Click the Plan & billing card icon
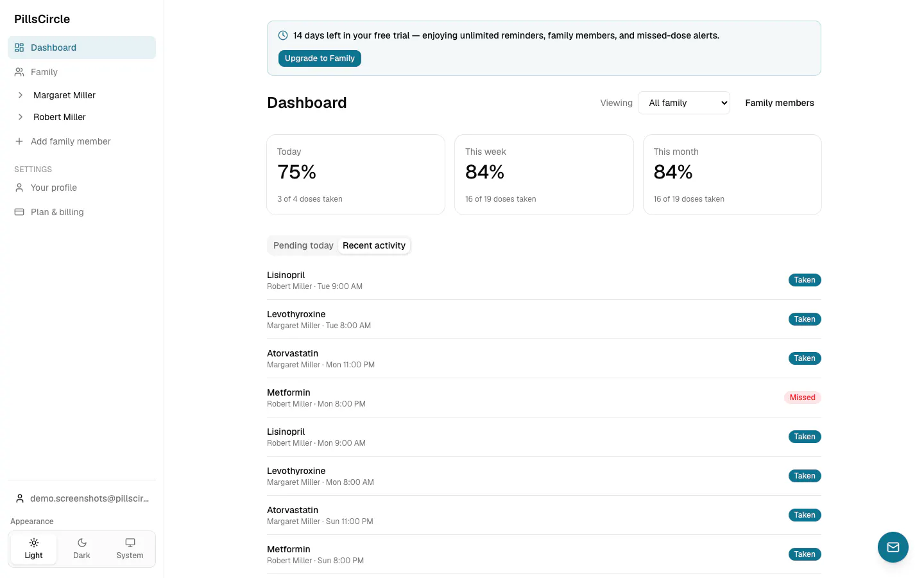The image size is (924, 578). tap(19, 212)
